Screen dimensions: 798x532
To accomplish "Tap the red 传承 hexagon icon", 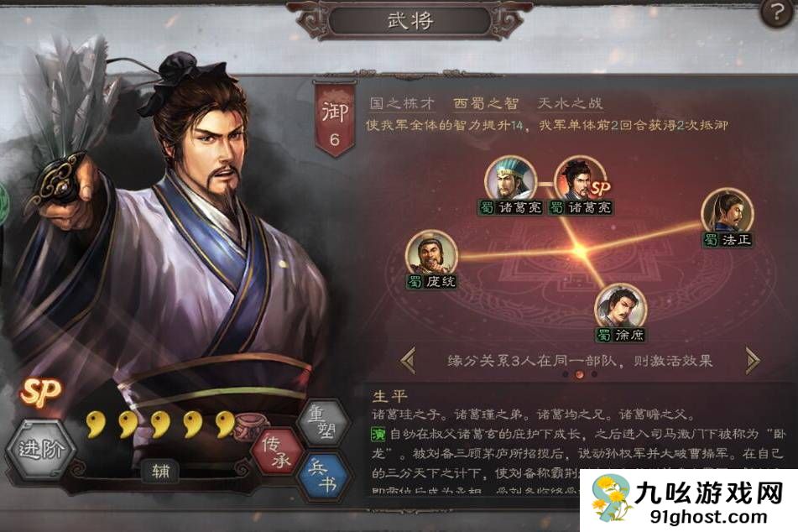I will click(x=278, y=451).
